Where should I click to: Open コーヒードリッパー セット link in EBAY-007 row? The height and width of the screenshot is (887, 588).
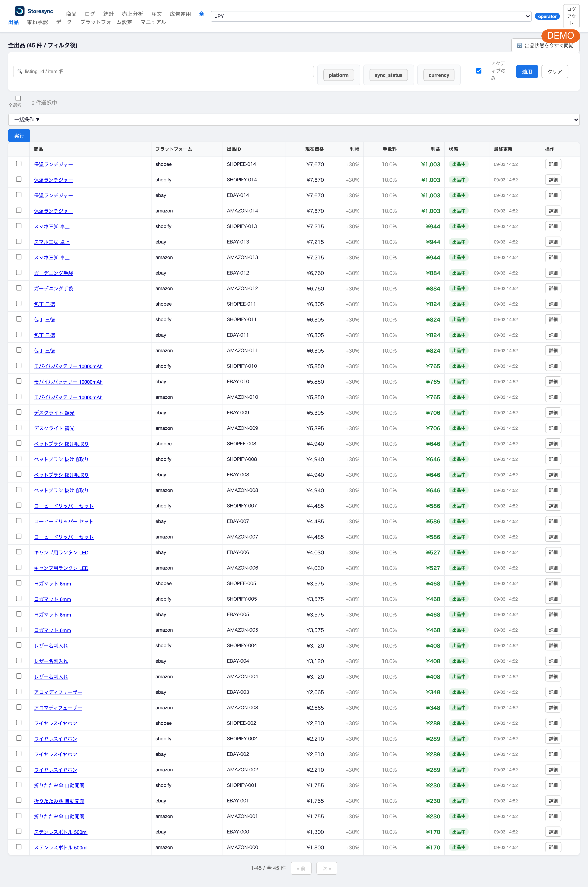pyautogui.click(x=64, y=522)
